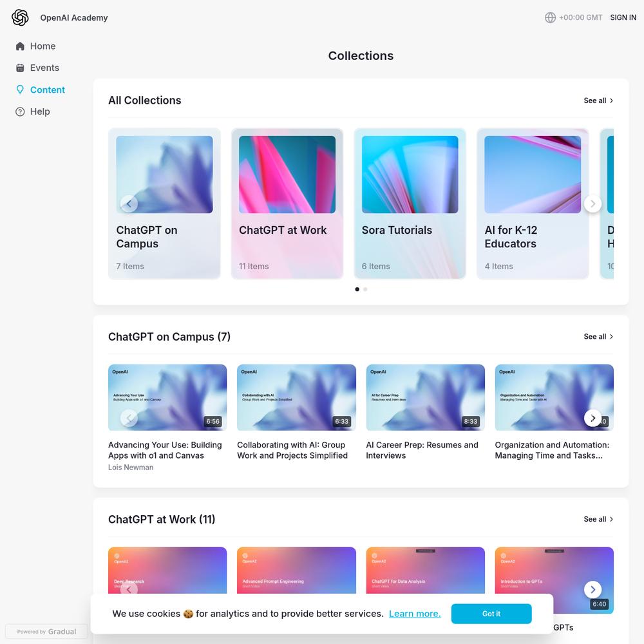Screen dimensions: 644x644
Task: Click the 6:33 duration badge
Action: point(342,421)
